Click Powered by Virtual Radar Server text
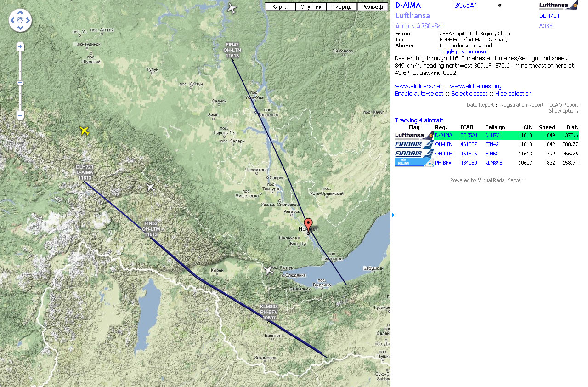Screen dimensions: 588x387 486,180
